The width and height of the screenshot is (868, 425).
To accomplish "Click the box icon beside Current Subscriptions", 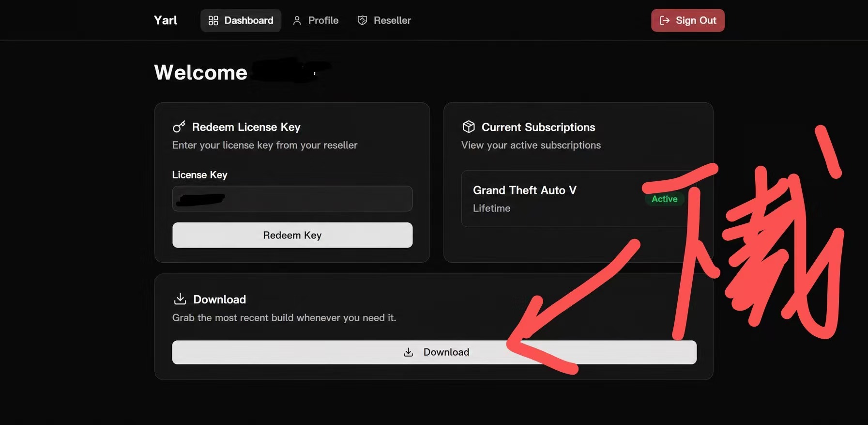I will pyautogui.click(x=469, y=126).
